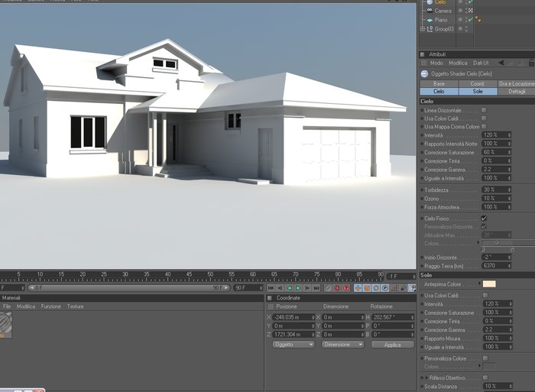The height and width of the screenshot is (392, 535).
Task: Enable the Linea Orizzontale checkbox
Action: click(484, 110)
